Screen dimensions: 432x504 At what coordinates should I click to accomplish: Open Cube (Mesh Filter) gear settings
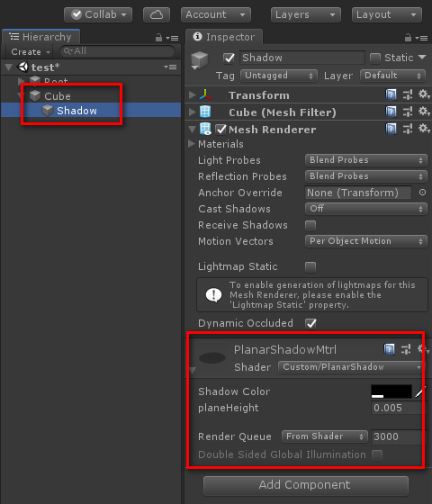[x=424, y=112]
